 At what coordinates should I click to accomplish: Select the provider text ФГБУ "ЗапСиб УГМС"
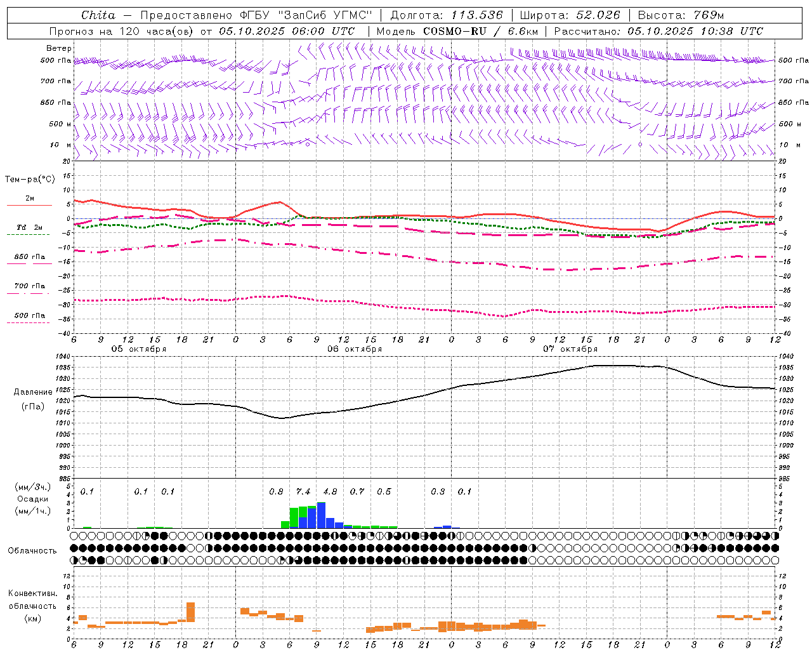pyautogui.click(x=306, y=15)
